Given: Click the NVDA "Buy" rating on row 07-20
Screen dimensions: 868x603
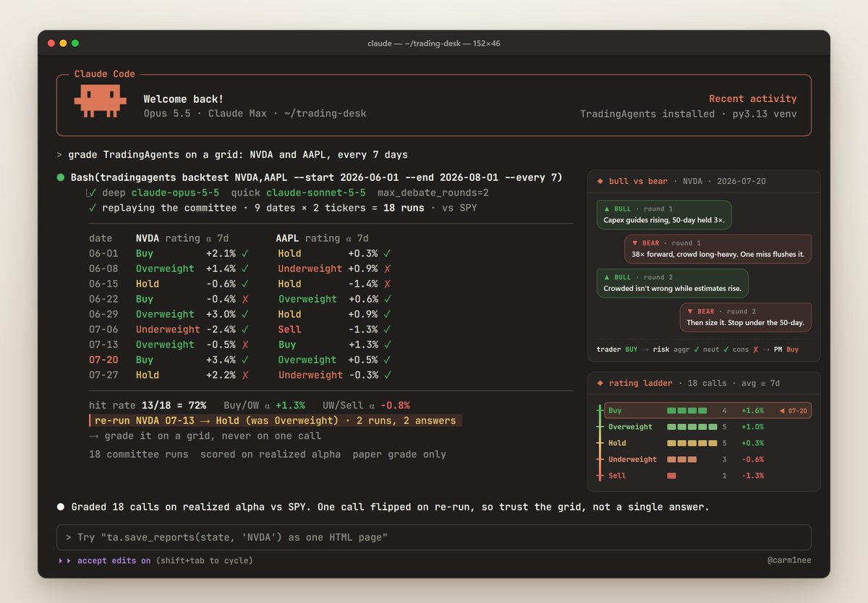Looking at the screenshot, I should [145, 360].
